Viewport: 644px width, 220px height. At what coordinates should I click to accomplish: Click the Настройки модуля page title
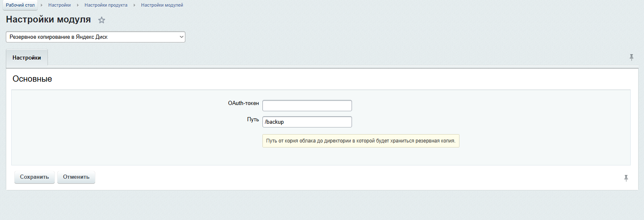click(x=48, y=20)
